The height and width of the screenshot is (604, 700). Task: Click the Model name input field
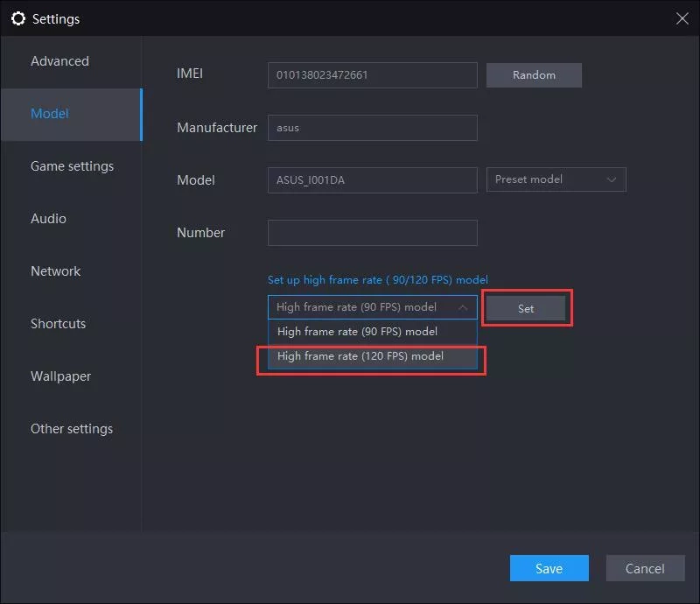coord(372,179)
